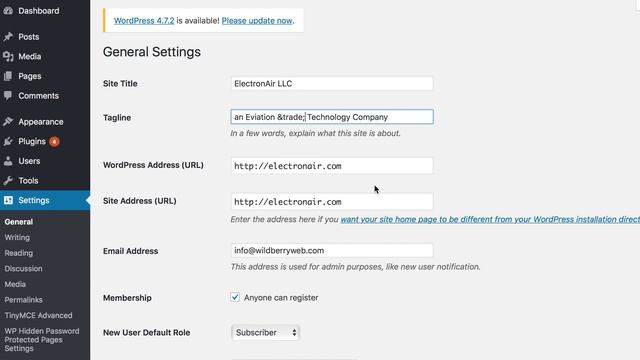Open the Discussion settings submenu
This screenshot has height=360, width=640.
point(23,269)
